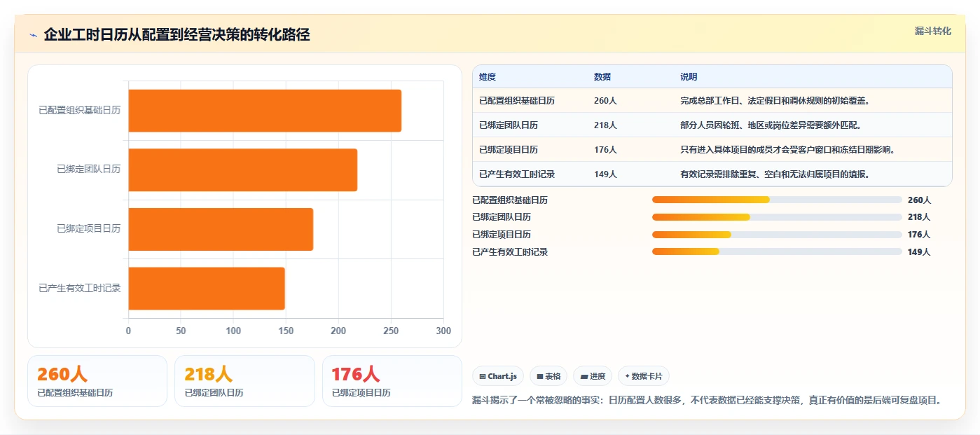
Task: Click the 已绑定团队日历 chart bar
Action: [243, 170]
